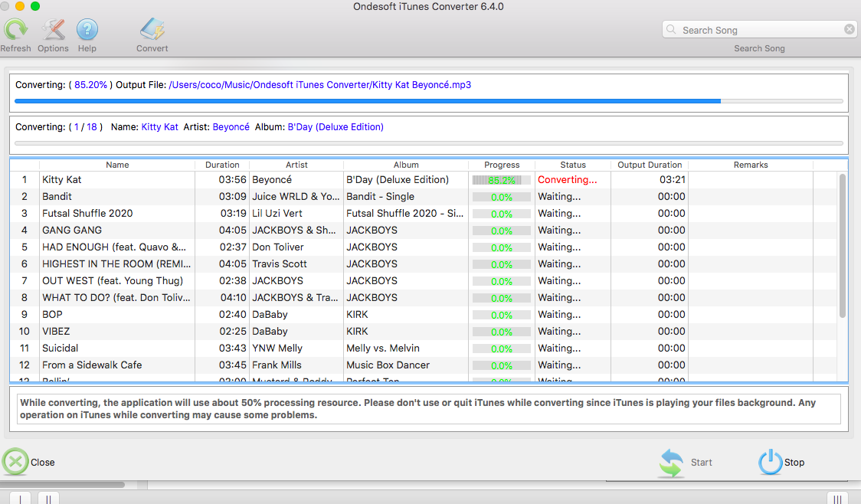Click the search magnifier icon
The width and height of the screenshot is (861, 504).
coord(671,30)
